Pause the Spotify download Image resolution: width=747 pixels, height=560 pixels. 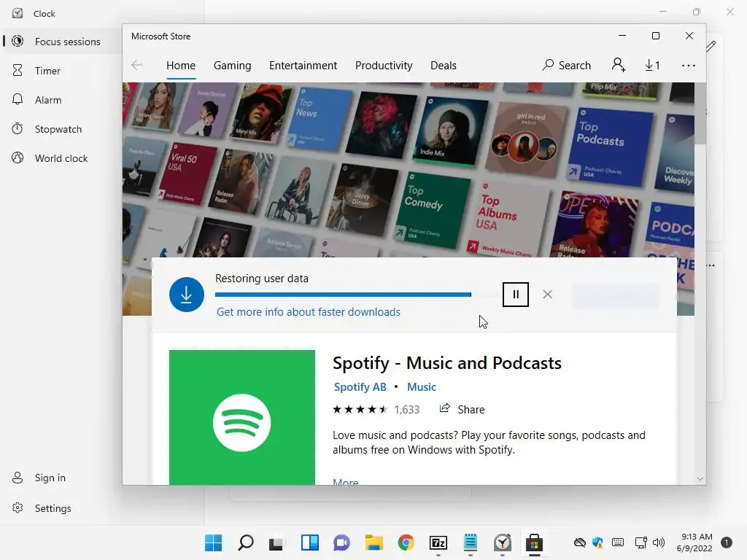(x=516, y=295)
